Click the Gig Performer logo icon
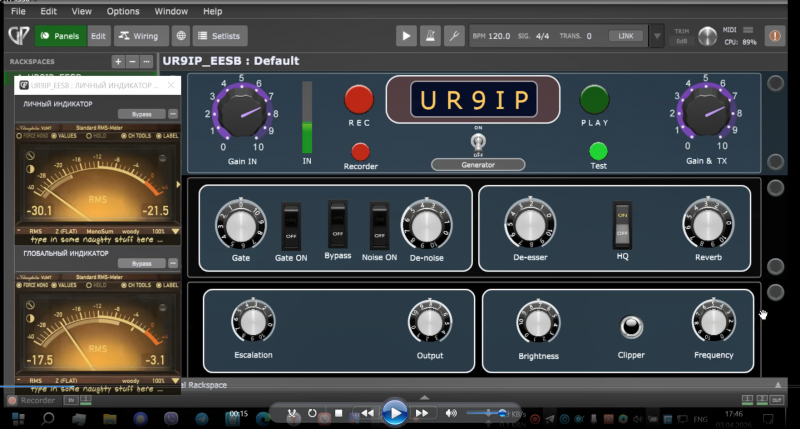Screen dimensions: 800x429 point(18,36)
